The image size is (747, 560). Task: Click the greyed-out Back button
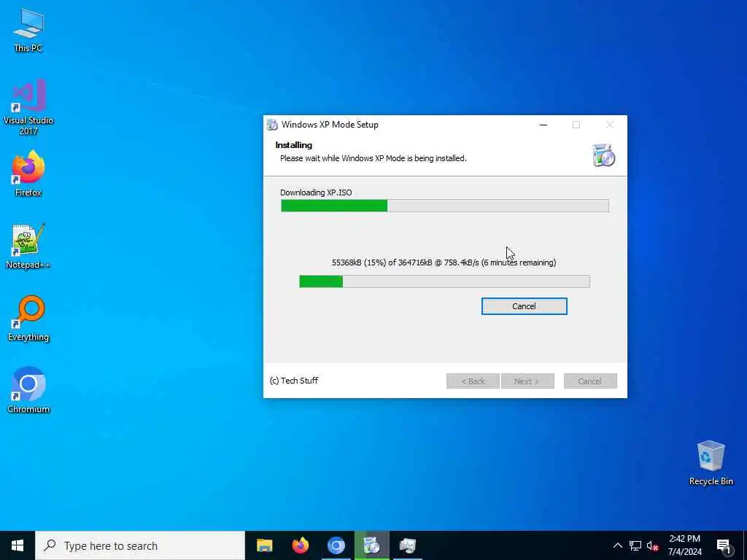tap(473, 381)
